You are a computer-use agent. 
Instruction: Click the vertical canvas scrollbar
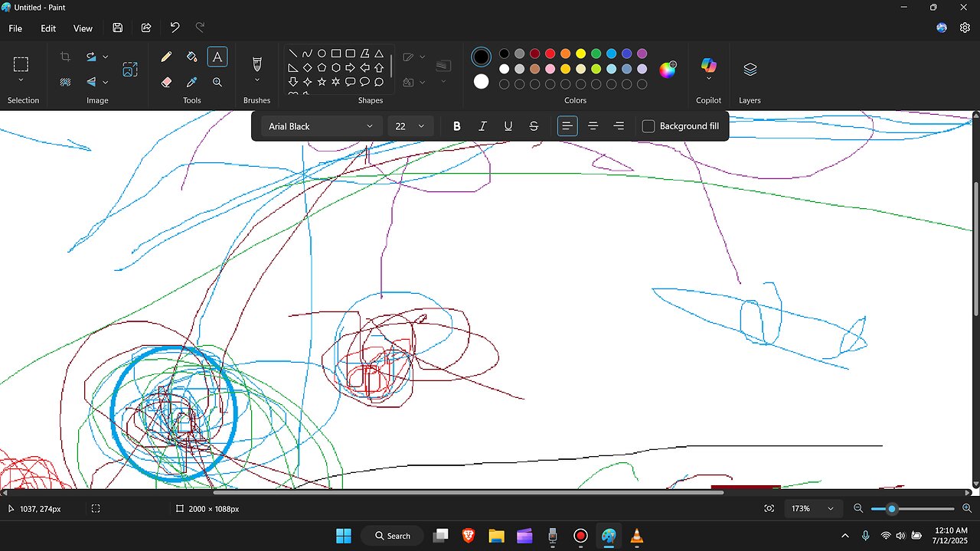(975, 249)
